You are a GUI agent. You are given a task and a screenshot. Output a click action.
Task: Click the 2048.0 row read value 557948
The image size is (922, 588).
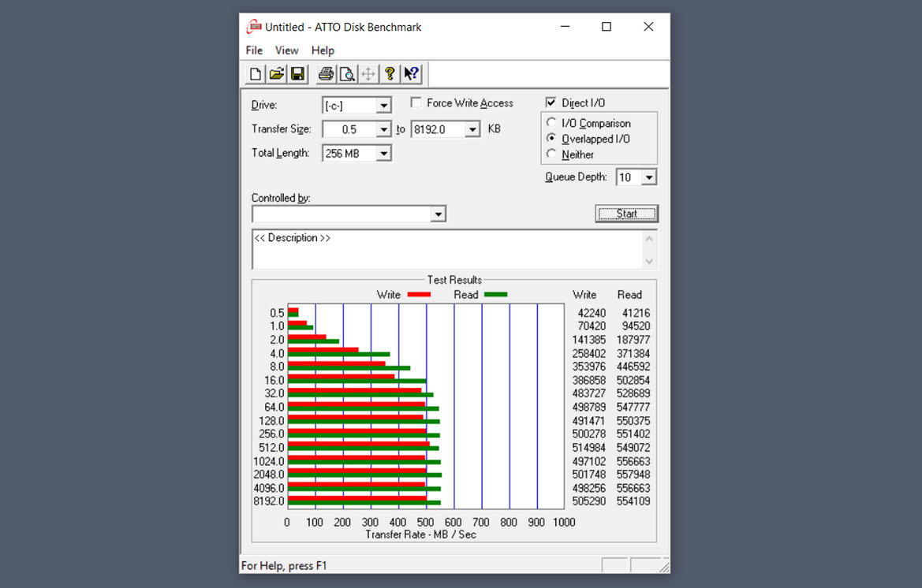coord(633,474)
